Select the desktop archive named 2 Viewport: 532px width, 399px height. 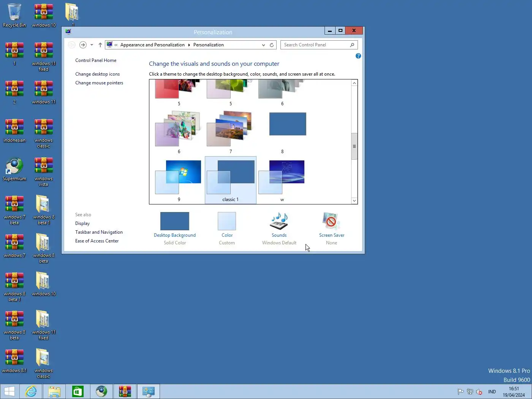(x=14, y=92)
